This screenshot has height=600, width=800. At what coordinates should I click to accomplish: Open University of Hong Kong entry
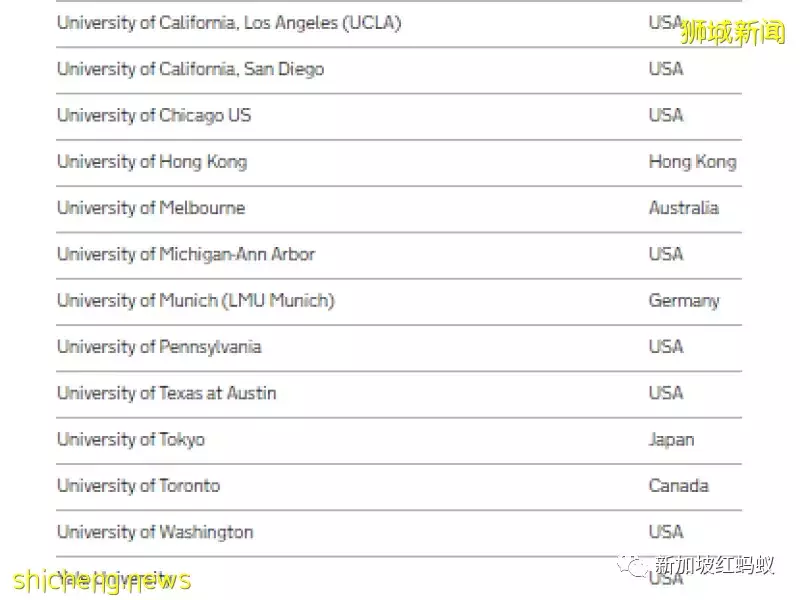tap(152, 161)
